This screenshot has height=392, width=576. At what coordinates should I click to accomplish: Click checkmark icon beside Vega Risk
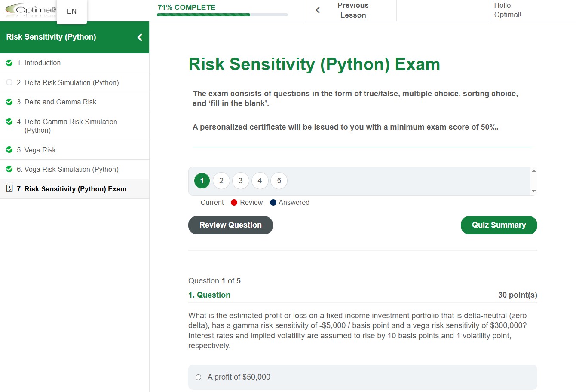tap(9, 150)
